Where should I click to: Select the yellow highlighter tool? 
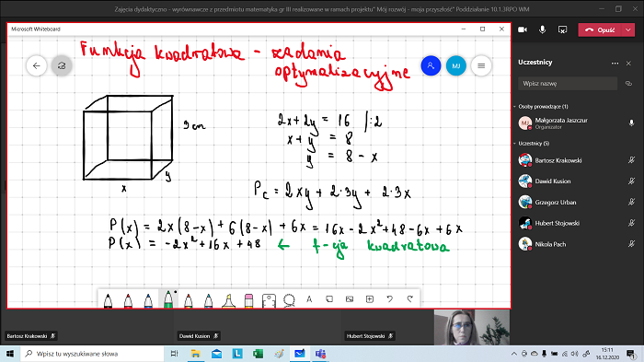pos(228,300)
